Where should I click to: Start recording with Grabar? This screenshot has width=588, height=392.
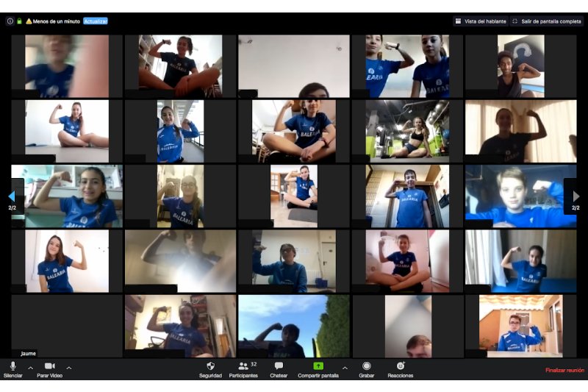pyautogui.click(x=366, y=366)
